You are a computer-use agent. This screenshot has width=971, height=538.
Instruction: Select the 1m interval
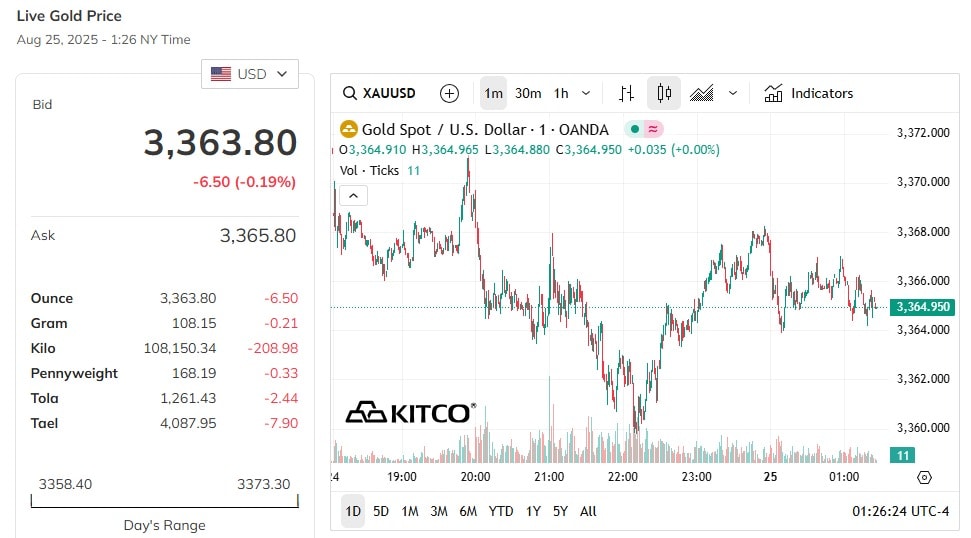click(x=494, y=93)
